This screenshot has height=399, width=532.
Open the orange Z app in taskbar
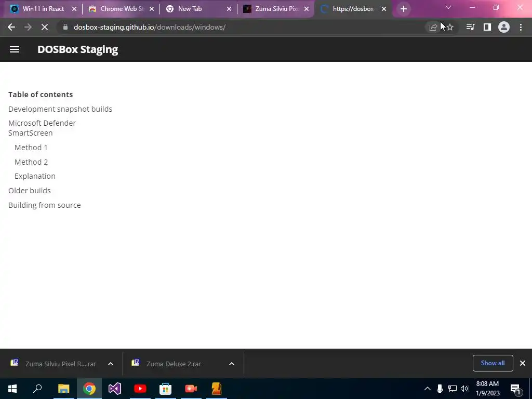click(217, 389)
